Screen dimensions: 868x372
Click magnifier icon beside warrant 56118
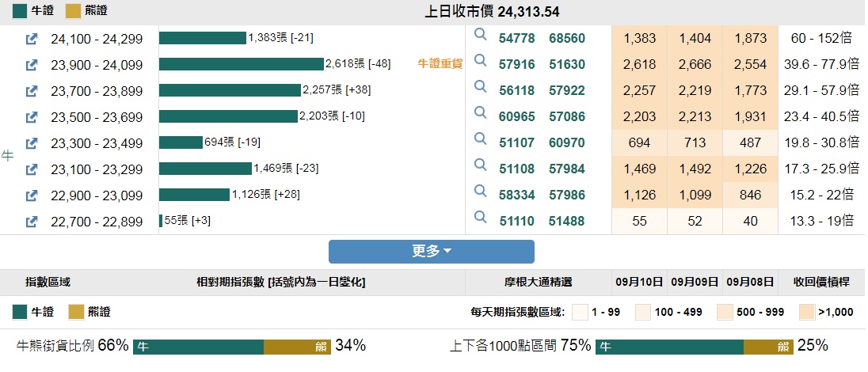[480, 87]
